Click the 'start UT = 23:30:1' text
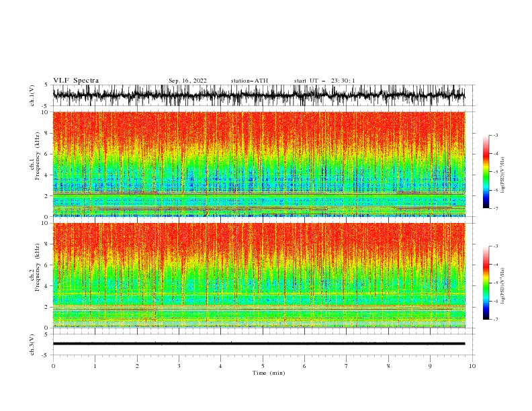This screenshot has width=532, height=411. pos(324,81)
